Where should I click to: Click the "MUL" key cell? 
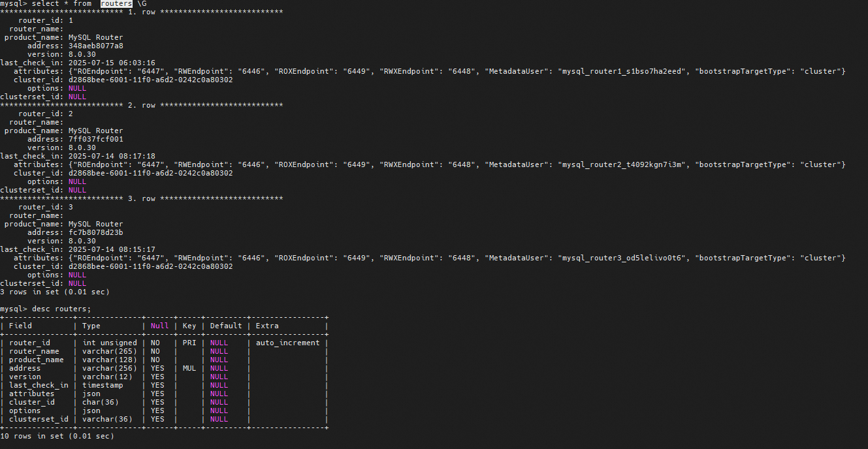click(x=189, y=369)
